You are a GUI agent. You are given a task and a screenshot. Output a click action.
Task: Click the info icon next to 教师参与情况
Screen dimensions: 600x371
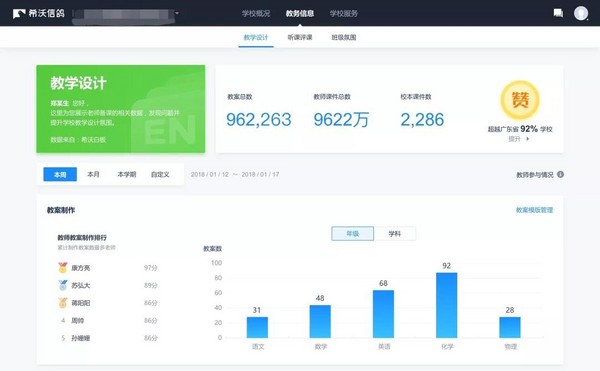[x=560, y=174]
